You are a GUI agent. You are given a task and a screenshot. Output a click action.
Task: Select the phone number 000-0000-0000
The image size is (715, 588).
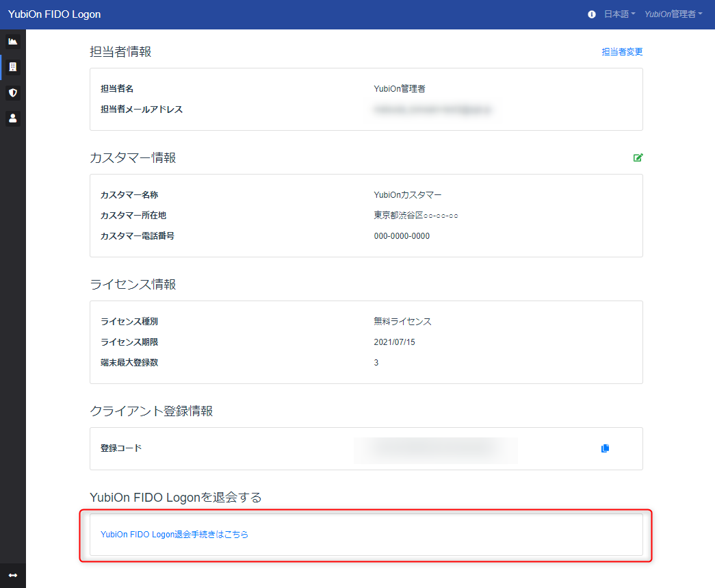(402, 236)
